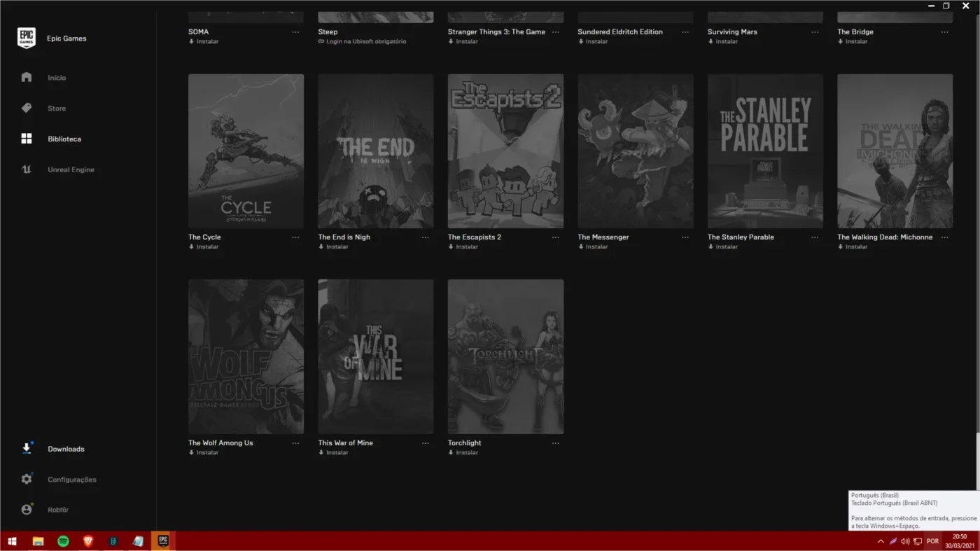Go to the Store menu item
This screenshot has height=551, width=980.
point(57,109)
